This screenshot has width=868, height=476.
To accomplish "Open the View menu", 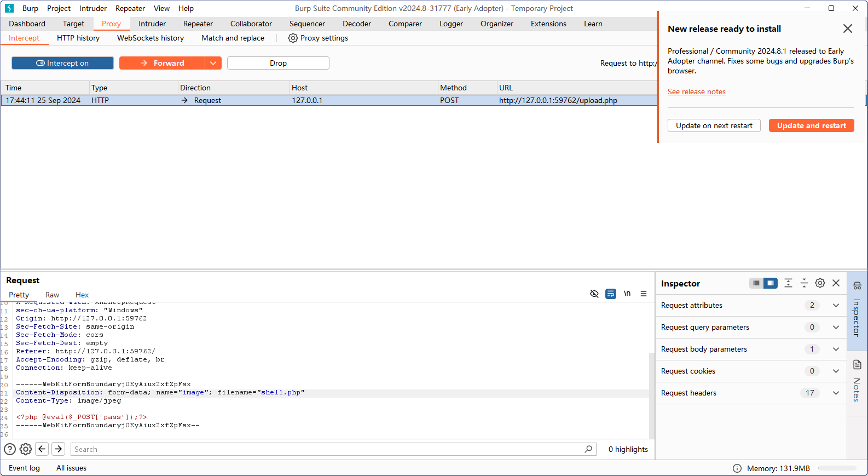I will tap(161, 8).
